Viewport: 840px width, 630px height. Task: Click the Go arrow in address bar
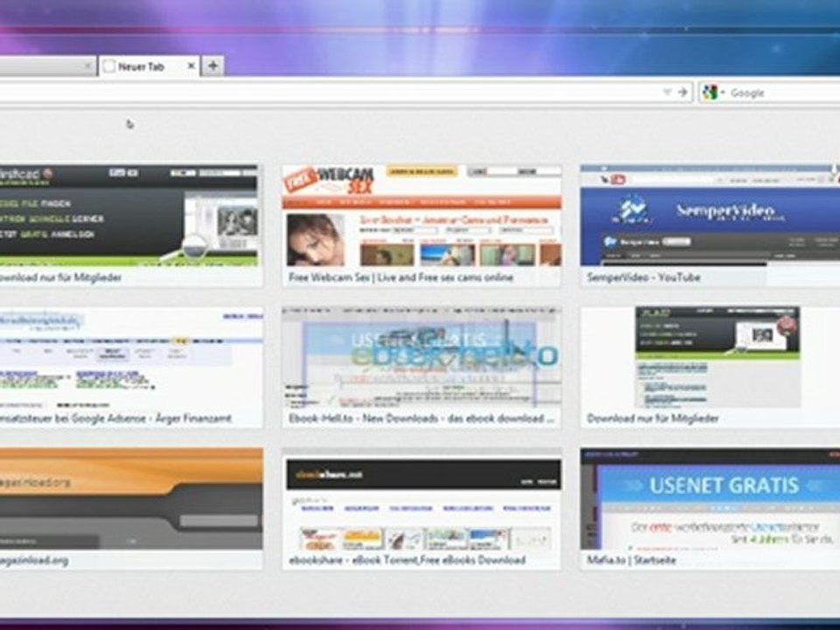coord(682,92)
